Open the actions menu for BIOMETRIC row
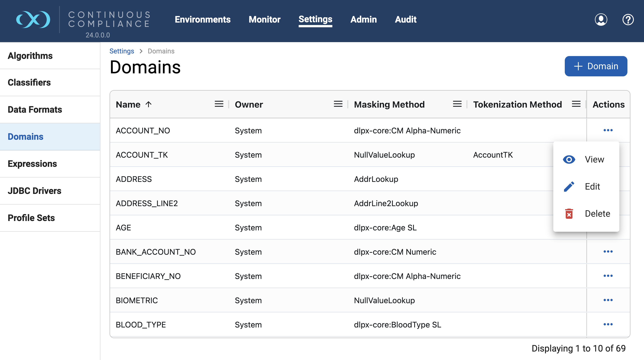The image size is (644, 360). tap(608, 300)
